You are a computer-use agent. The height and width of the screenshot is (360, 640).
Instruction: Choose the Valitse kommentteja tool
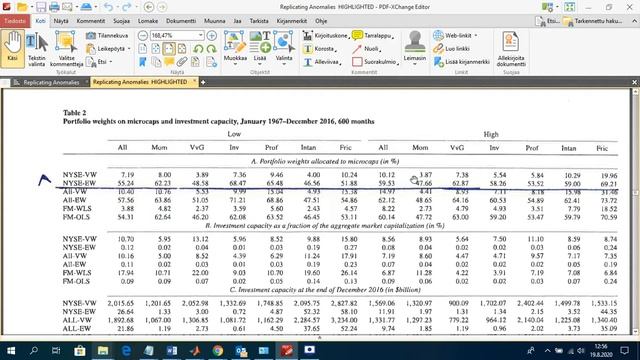click(67, 49)
